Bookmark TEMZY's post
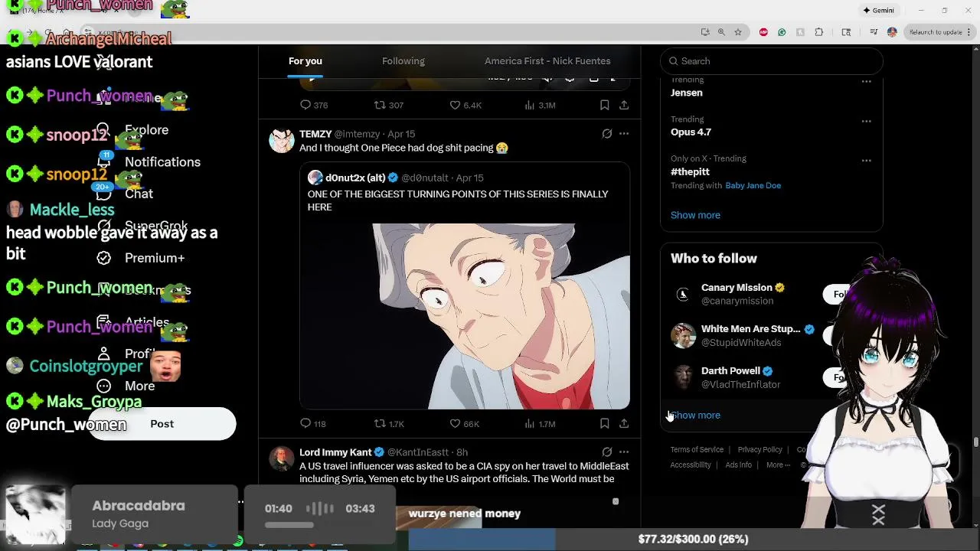Image resolution: width=980 pixels, height=551 pixels. tap(604, 423)
